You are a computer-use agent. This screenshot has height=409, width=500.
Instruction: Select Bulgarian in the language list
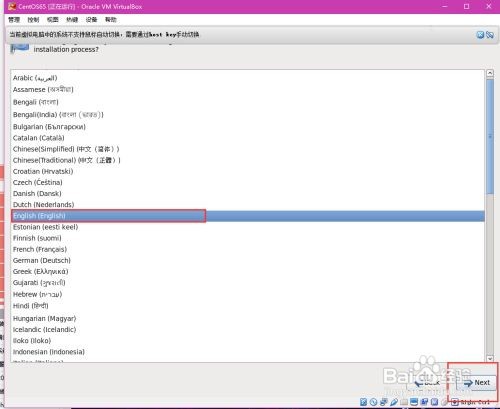(x=247, y=127)
